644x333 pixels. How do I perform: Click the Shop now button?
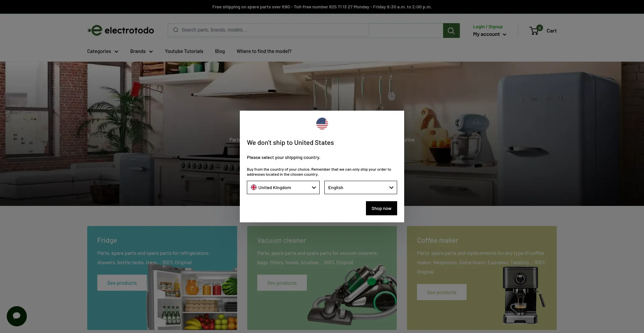tap(381, 208)
